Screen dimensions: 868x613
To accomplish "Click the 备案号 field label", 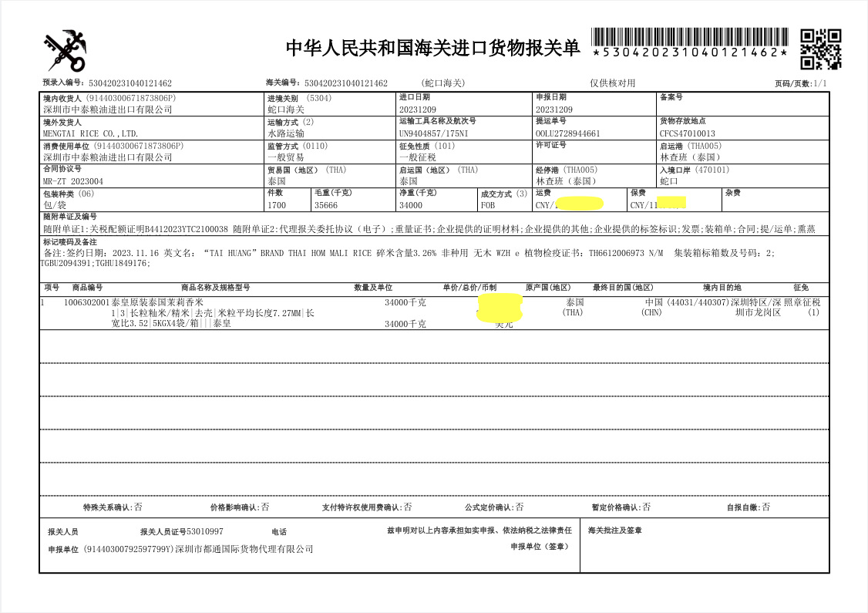I will point(671,97).
